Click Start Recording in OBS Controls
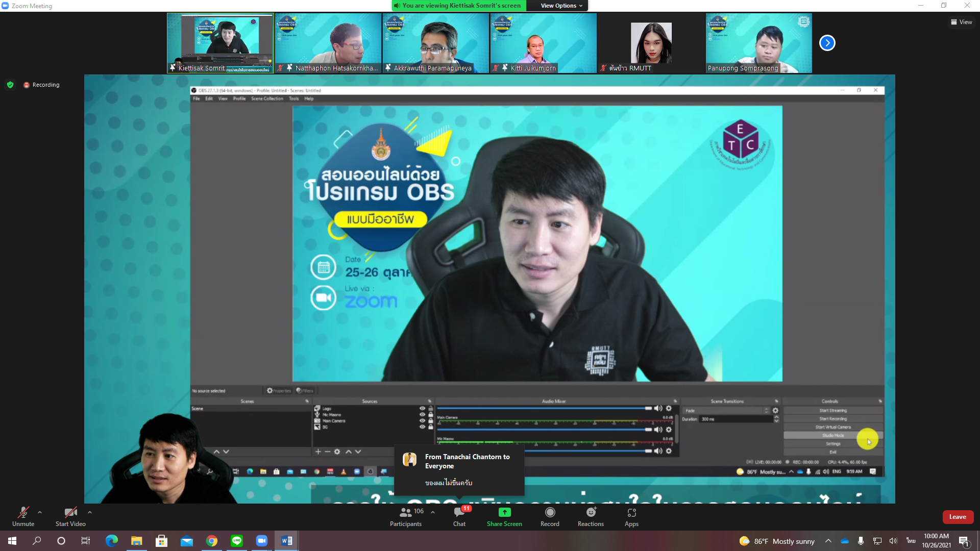 click(833, 419)
